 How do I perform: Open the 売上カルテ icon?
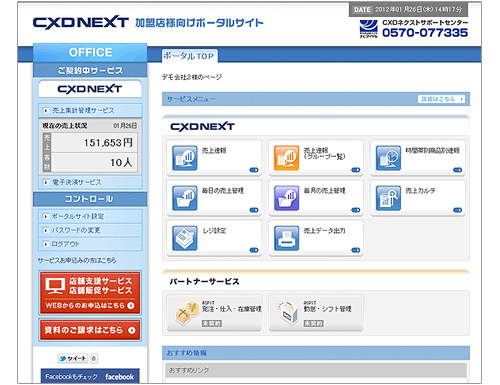[388, 198]
